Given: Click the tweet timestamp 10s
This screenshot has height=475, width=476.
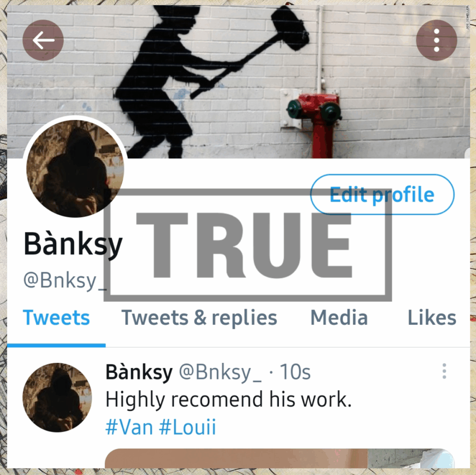Looking at the screenshot, I should click(295, 372).
